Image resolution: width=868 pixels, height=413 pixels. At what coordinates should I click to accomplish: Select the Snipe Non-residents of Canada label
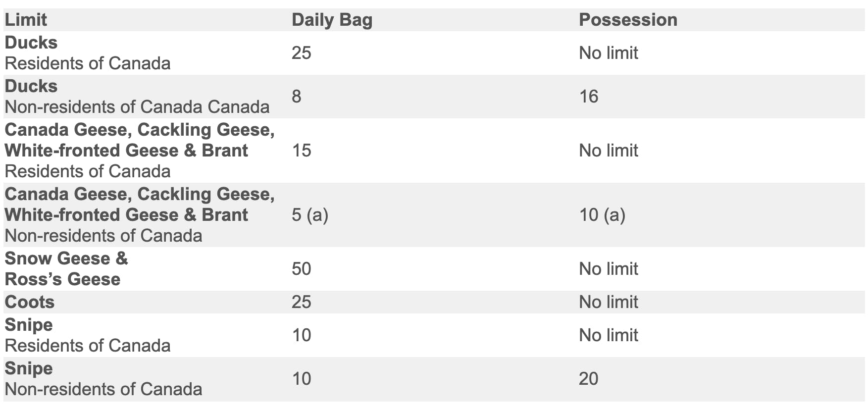pyautogui.click(x=103, y=379)
